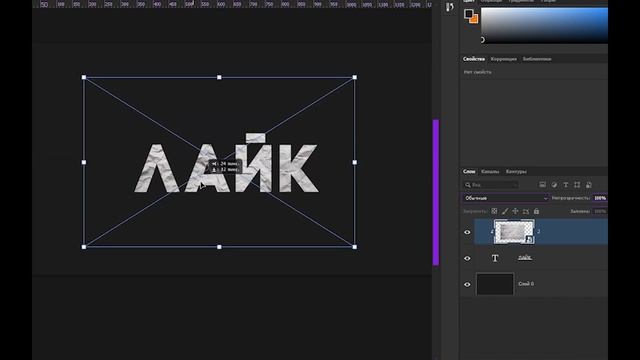
Task: Lock all padlock icon in Layers
Action: [536, 211]
